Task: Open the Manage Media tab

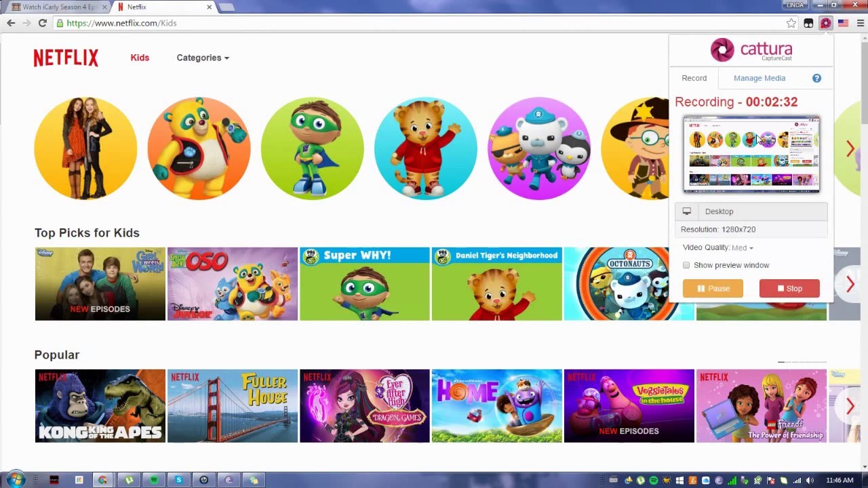Action: point(759,78)
